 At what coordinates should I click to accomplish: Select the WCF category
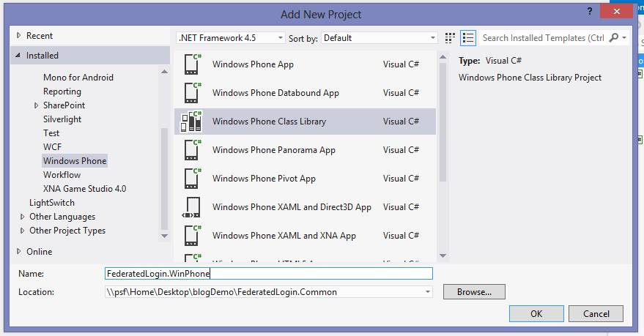click(52, 147)
